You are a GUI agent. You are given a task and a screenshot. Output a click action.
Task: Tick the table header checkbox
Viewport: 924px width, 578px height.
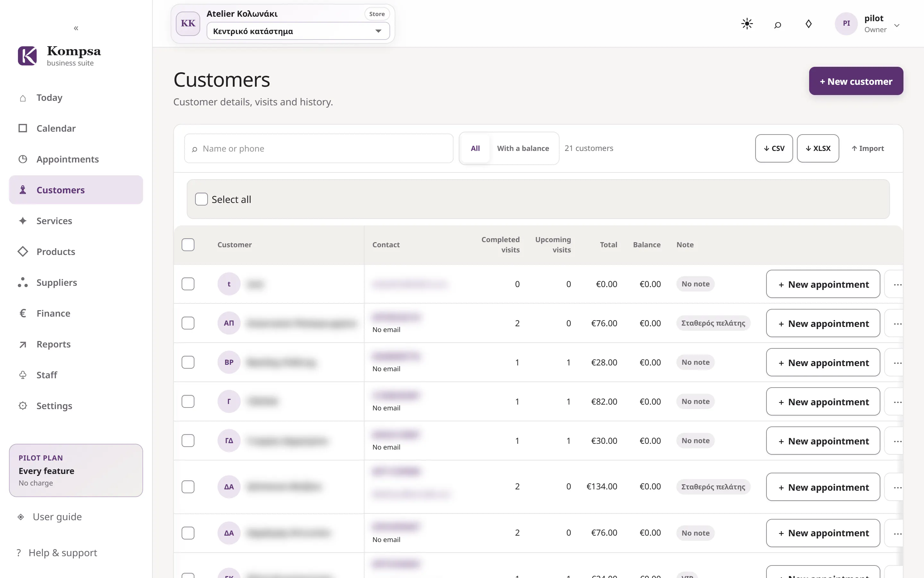[188, 245]
